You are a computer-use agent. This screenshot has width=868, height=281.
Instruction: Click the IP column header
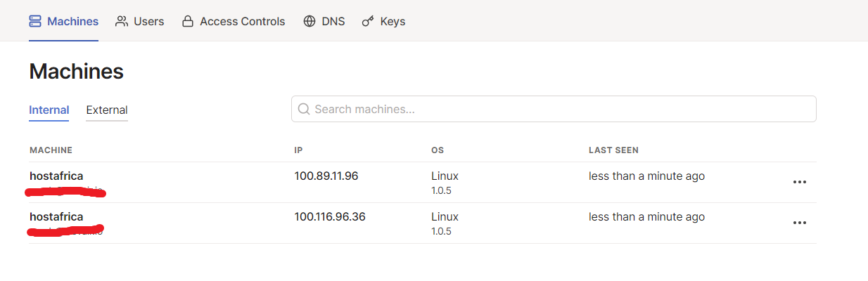[x=298, y=150]
